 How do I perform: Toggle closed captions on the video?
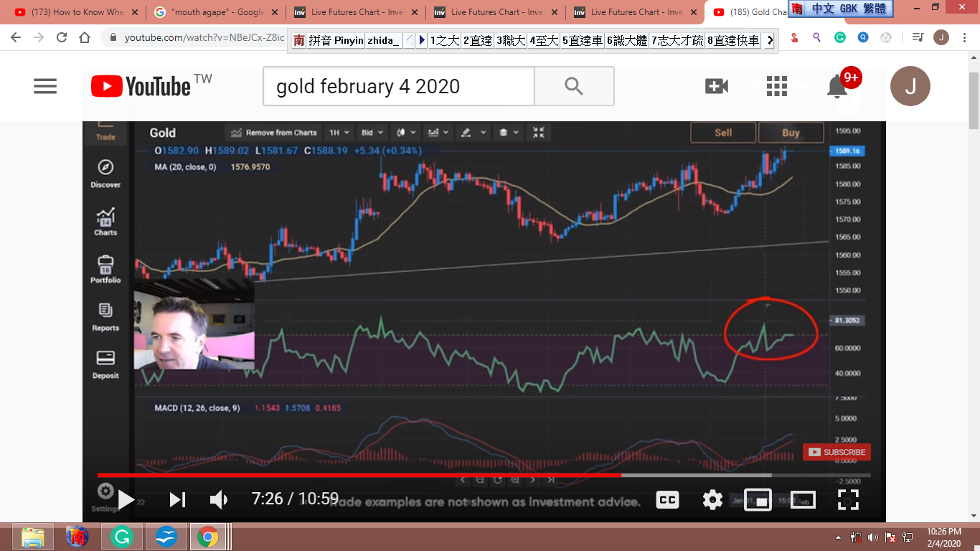pyautogui.click(x=667, y=500)
